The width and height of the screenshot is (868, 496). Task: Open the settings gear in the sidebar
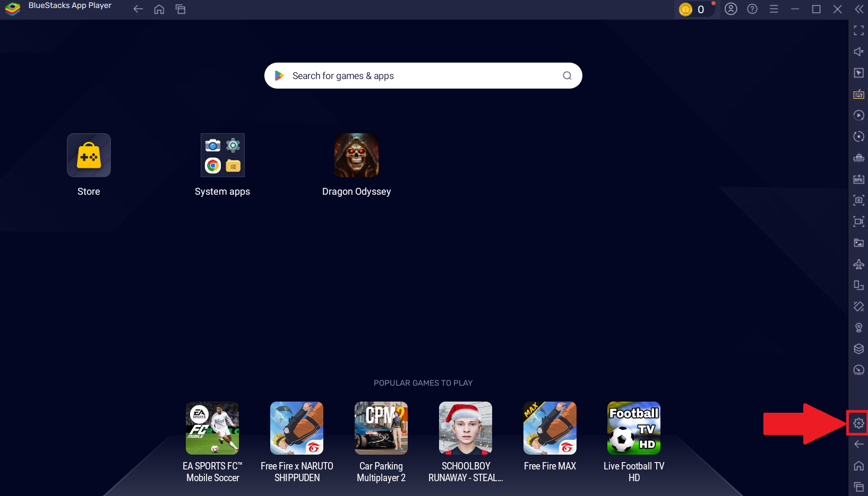858,423
